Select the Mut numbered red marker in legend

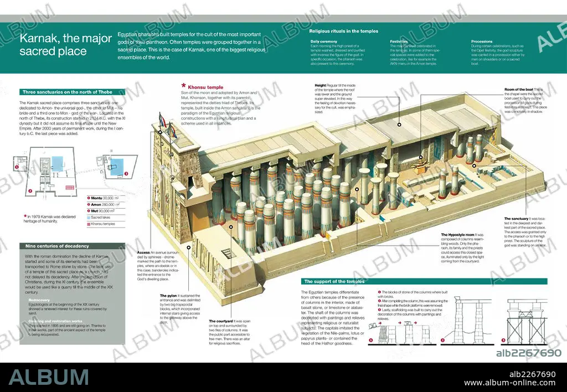[x=89, y=211]
